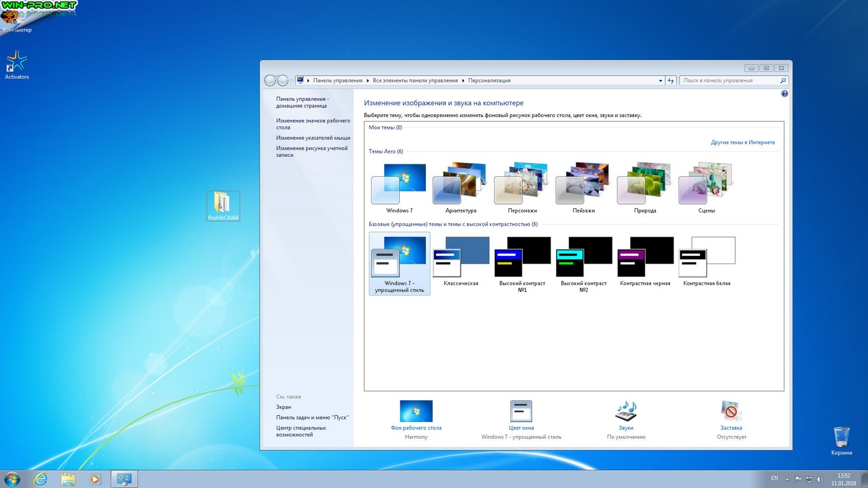This screenshot has width=868, height=488.
Task: Expand the address bar history dropdown arrow
Action: click(x=660, y=81)
